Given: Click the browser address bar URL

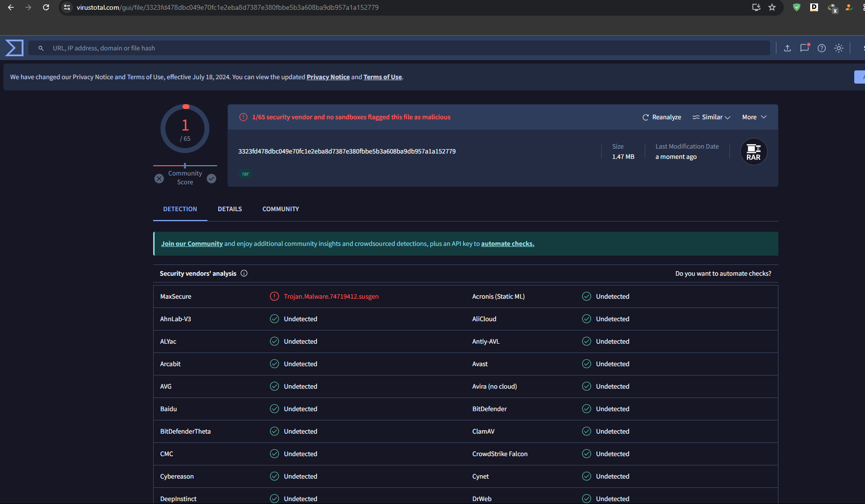Looking at the screenshot, I should tap(228, 7).
